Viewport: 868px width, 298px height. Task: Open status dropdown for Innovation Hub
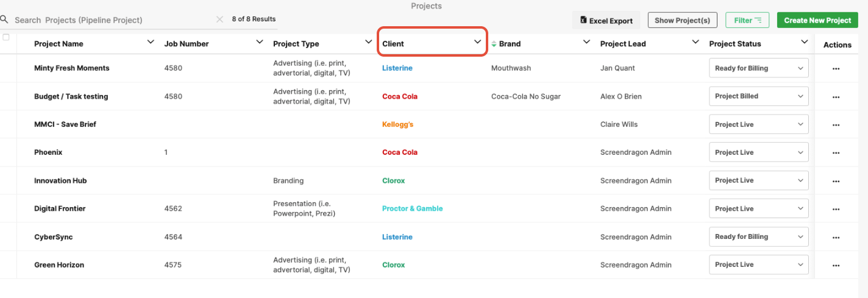[759, 180]
